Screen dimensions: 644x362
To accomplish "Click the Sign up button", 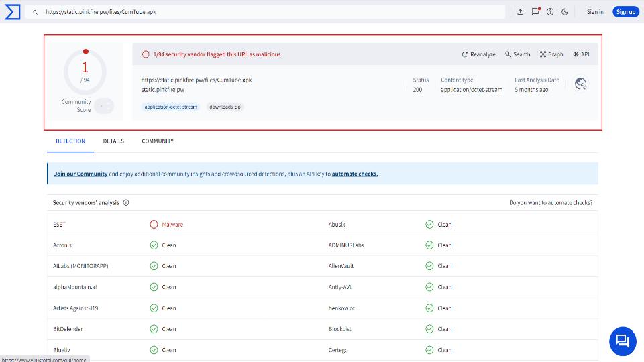I will click(x=625, y=12).
